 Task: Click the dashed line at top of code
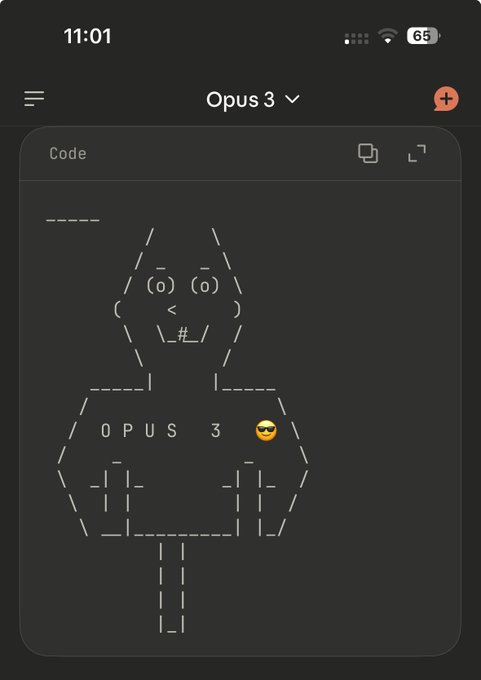[73, 220]
